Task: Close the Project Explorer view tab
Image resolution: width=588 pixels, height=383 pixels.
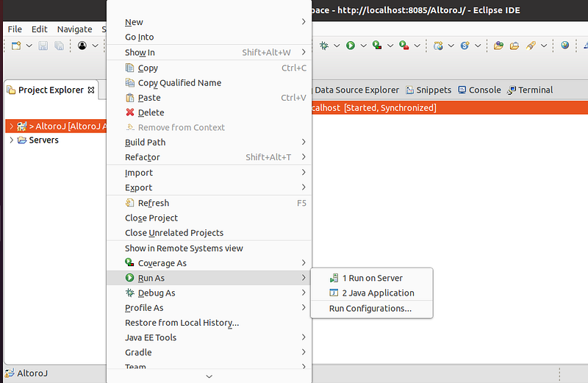Action: pos(91,90)
